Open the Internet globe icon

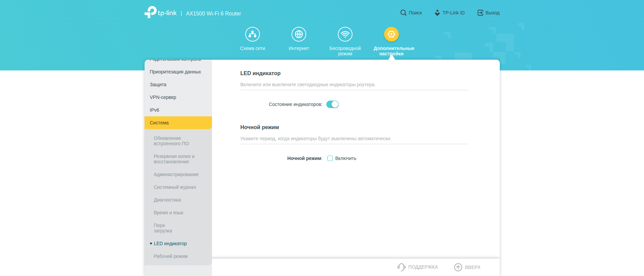coord(299,34)
